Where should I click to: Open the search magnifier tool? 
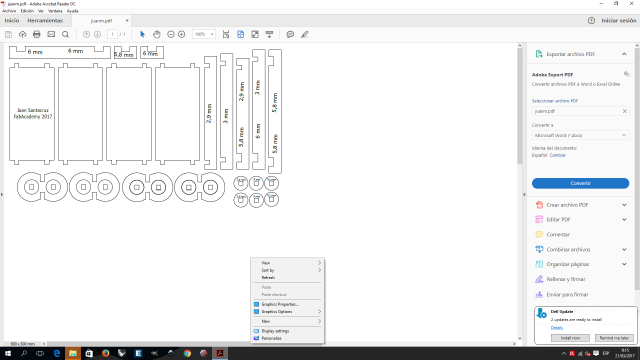[65, 35]
